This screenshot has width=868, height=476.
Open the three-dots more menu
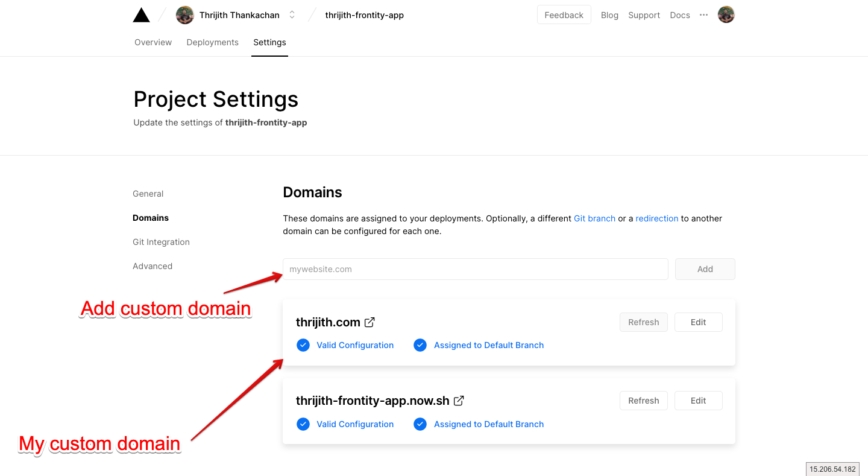[x=703, y=15]
